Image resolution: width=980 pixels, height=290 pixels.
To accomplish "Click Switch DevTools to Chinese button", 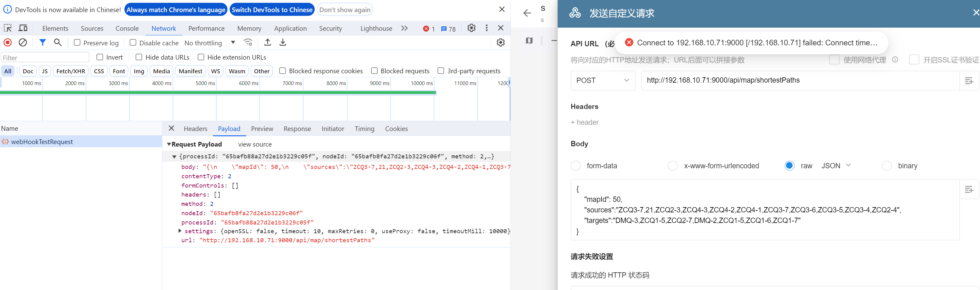I will 272,10.
